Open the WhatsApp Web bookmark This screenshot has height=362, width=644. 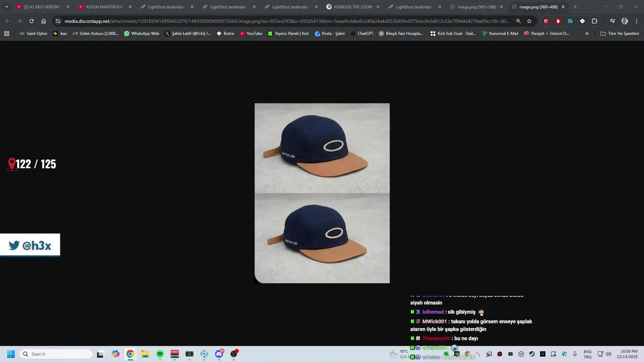(141, 33)
